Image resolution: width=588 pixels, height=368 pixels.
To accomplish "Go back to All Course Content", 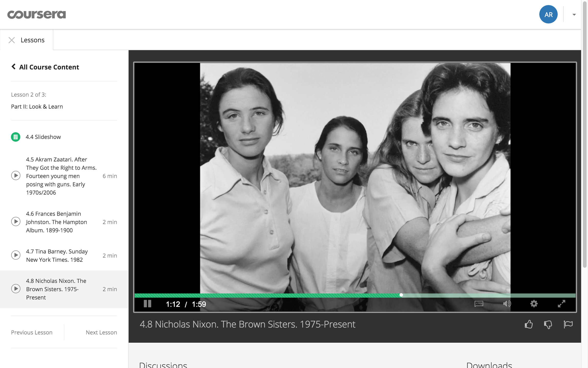I will 45,67.
